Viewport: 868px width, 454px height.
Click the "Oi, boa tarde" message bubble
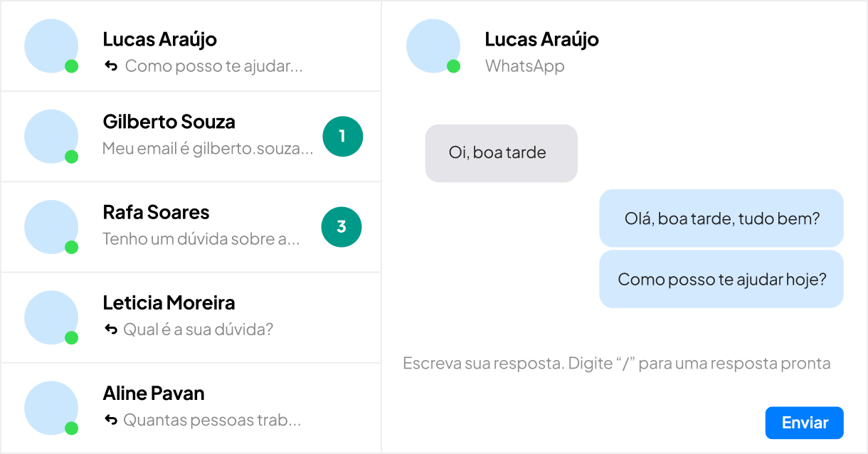coord(501,153)
